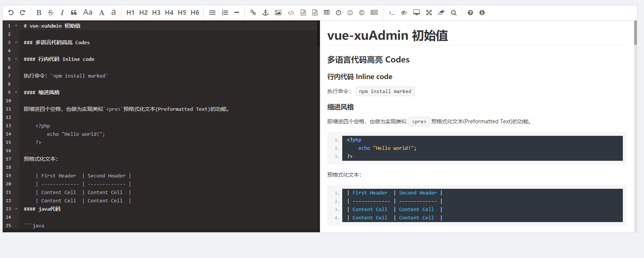The image size is (644, 258).
Task: Click the '#### 行内代码 Inline code' editor line
Action: click(x=59, y=59)
